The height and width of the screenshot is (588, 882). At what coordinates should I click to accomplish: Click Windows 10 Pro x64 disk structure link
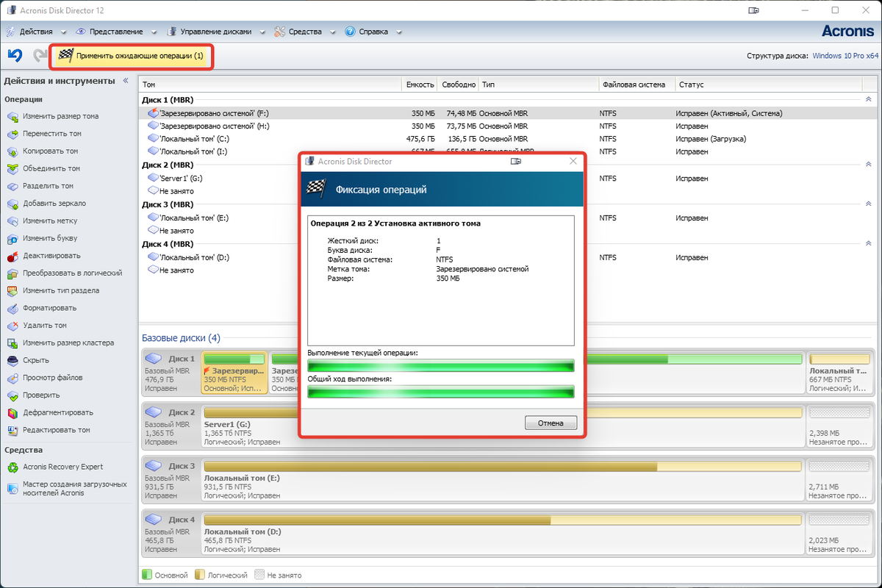(x=845, y=56)
